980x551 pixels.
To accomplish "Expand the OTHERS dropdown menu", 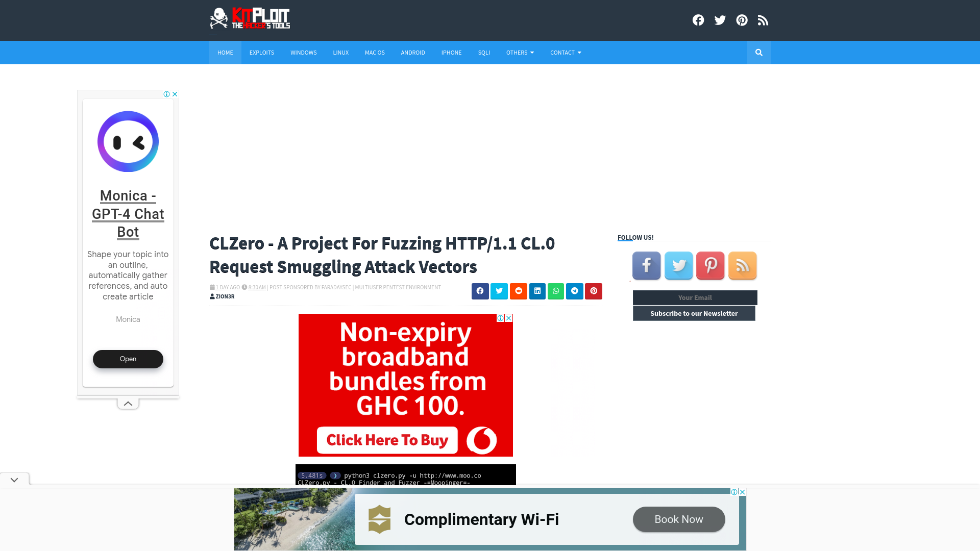I will tap(520, 53).
